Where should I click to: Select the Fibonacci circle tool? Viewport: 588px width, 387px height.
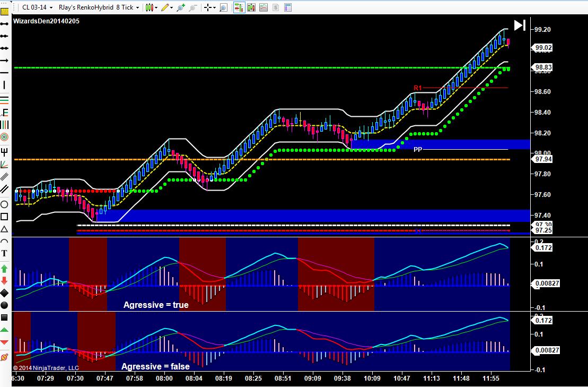pyautogui.click(x=4, y=137)
